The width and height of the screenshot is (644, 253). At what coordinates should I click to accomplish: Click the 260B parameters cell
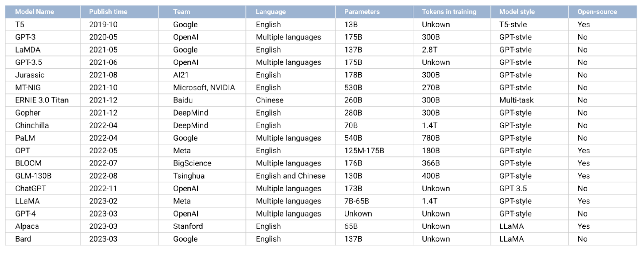click(x=374, y=100)
